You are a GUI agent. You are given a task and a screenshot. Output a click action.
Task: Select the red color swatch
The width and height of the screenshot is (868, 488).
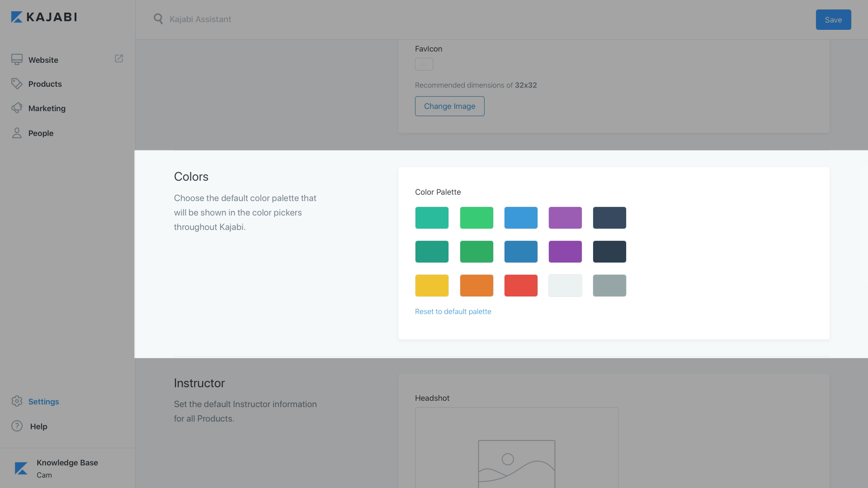point(521,286)
